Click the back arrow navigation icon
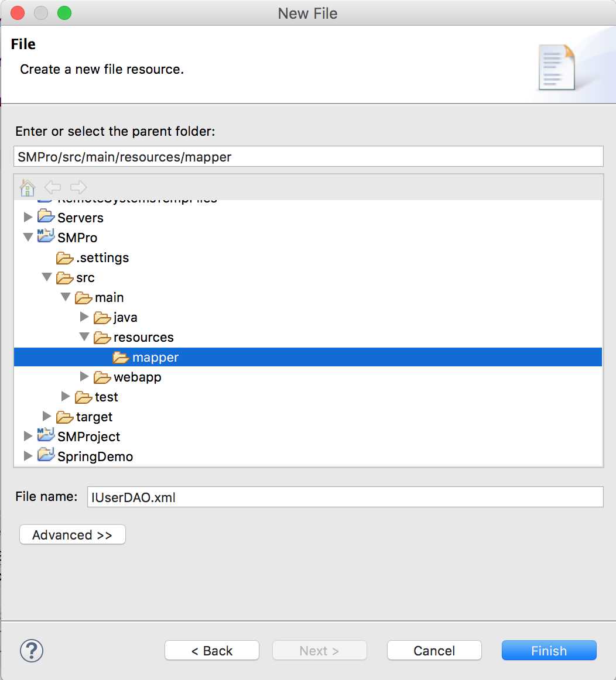 click(53, 187)
